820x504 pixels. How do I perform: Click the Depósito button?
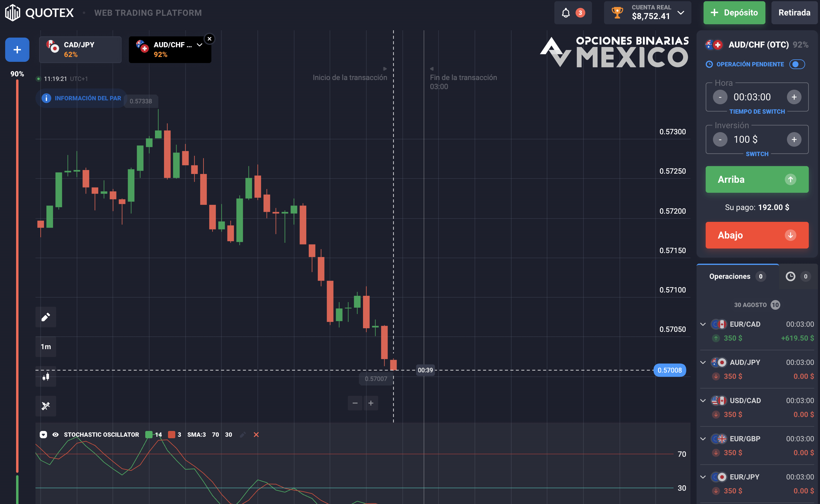tap(734, 13)
